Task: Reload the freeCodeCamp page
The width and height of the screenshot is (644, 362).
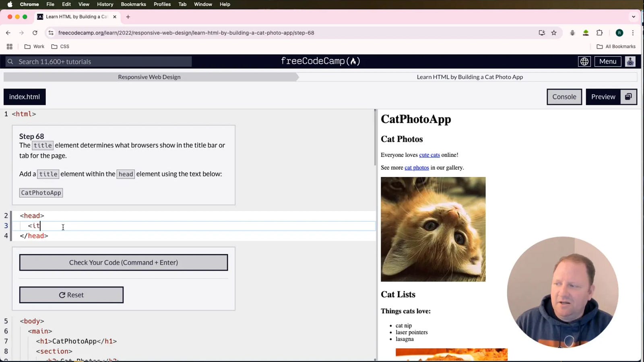Action: click(35, 33)
